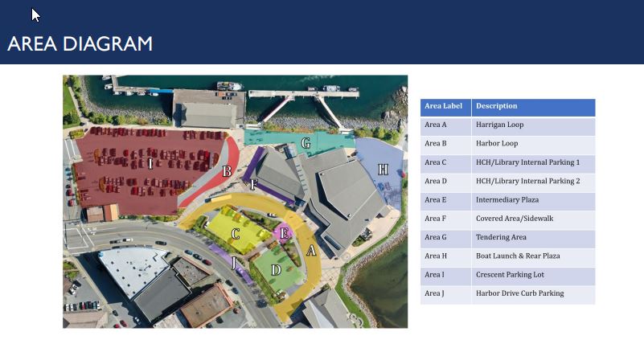Click the "Harbor Drive Curb Parking" cell

tap(519, 293)
